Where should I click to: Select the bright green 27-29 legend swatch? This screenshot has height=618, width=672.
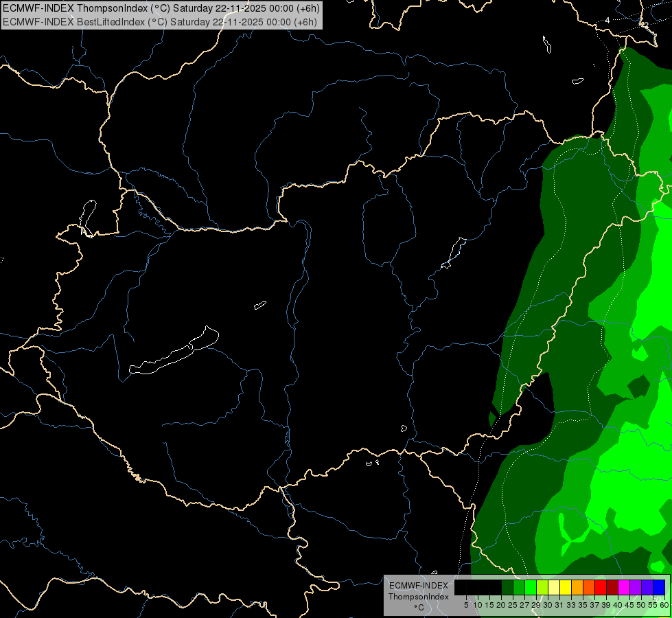tap(531, 587)
